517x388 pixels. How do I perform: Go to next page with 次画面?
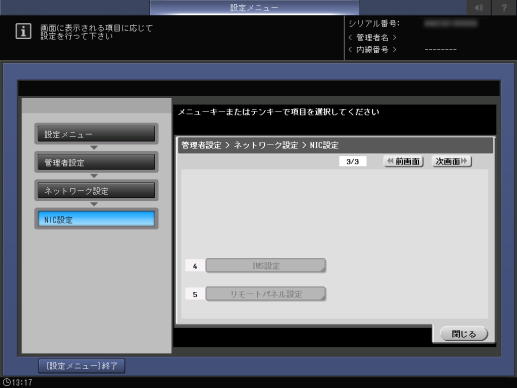(452, 161)
